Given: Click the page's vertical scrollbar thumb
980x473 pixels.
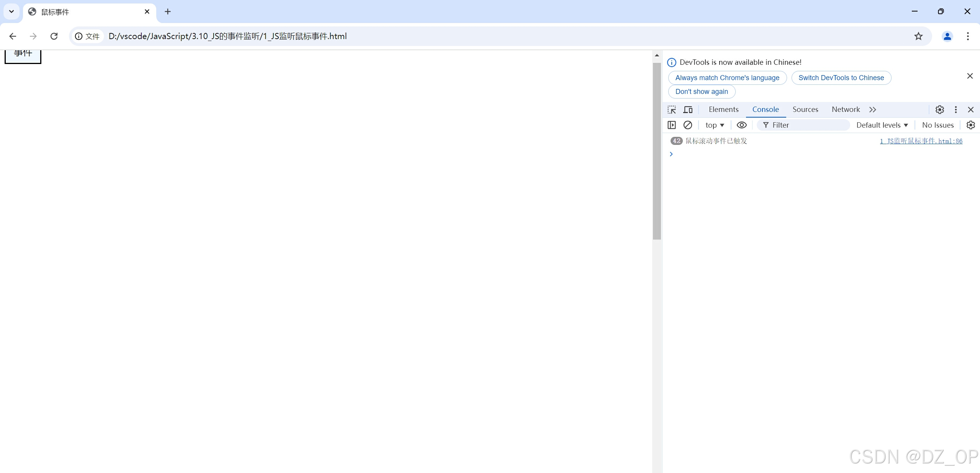Looking at the screenshot, I should (x=657, y=151).
